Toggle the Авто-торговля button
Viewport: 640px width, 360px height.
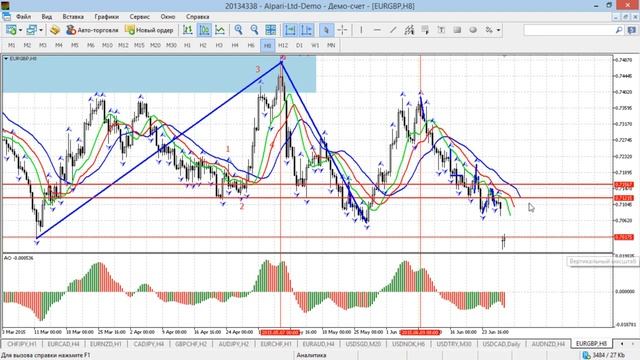click(x=92, y=30)
